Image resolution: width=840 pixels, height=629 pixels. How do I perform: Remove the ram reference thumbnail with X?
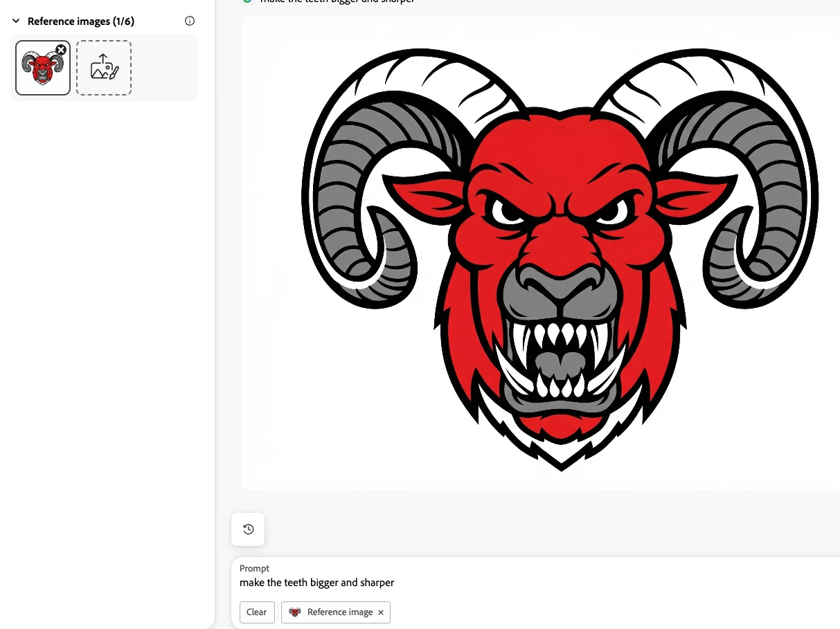61,49
